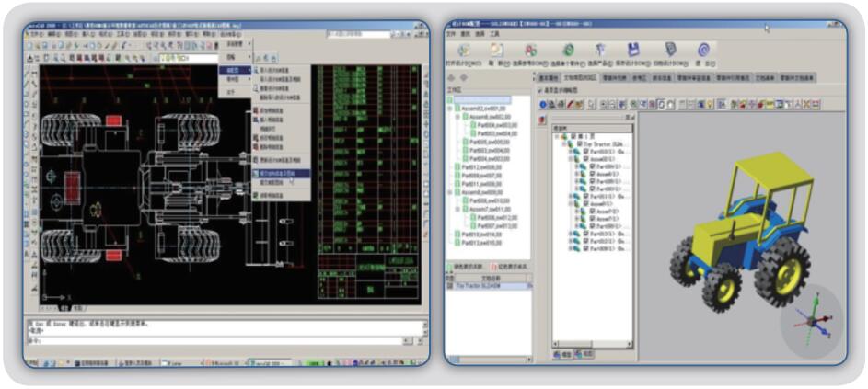
Task: Click the blue circle icon in viewer toolbar
Action: click(543, 105)
